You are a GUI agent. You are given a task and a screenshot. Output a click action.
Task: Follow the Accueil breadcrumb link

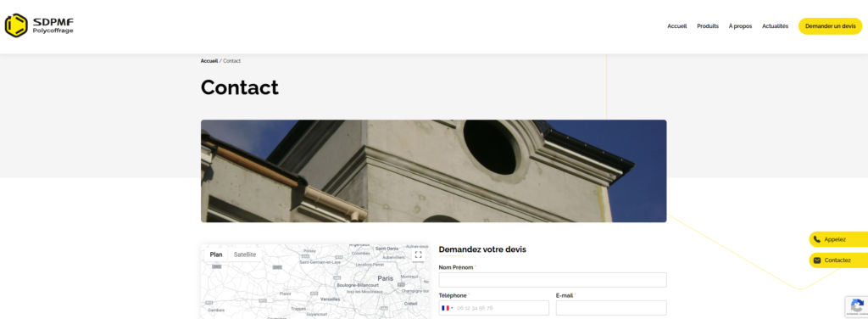coord(209,61)
